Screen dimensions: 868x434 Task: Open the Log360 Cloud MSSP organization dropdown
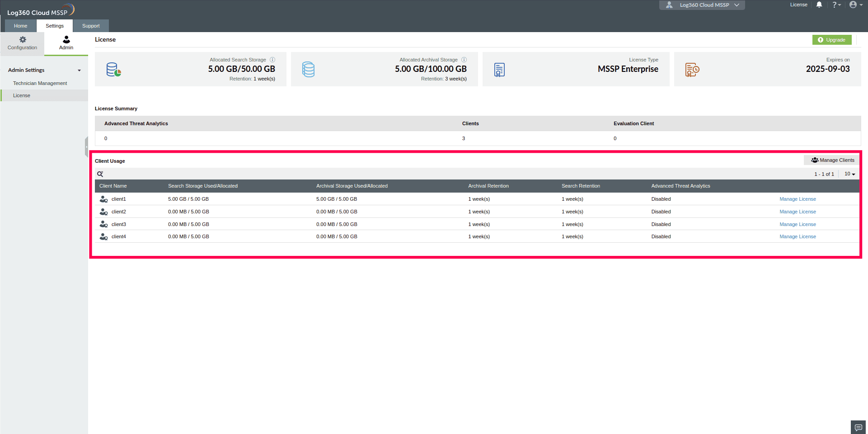tap(702, 5)
